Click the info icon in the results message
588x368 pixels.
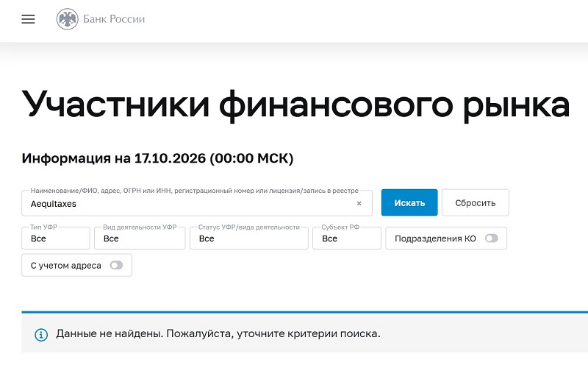(x=41, y=335)
